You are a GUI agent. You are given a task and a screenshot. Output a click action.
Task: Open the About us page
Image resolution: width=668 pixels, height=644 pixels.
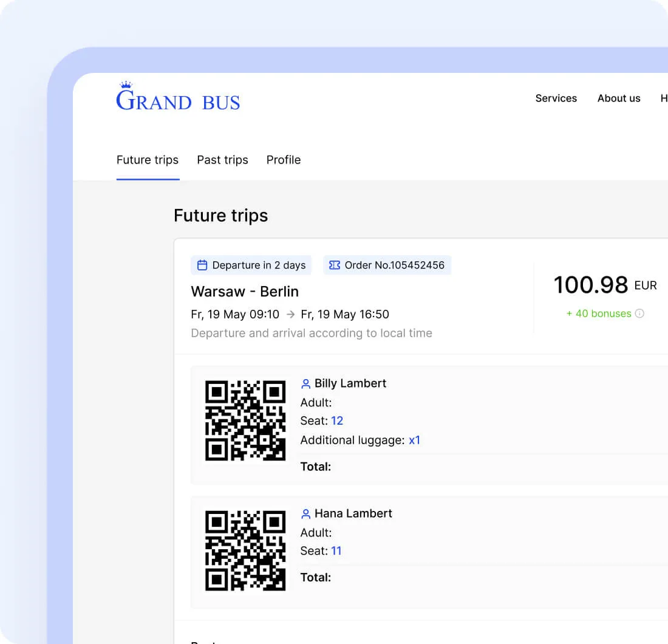point(619,98)
